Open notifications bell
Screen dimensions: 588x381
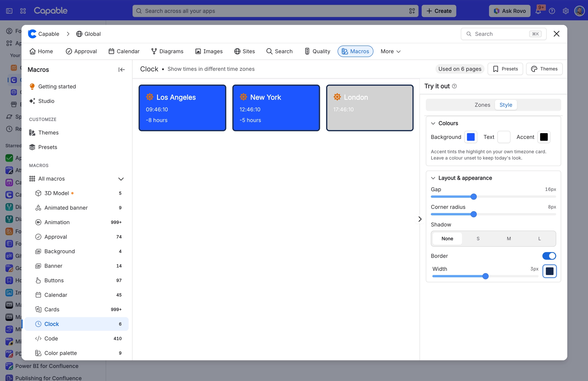[538, 11]
